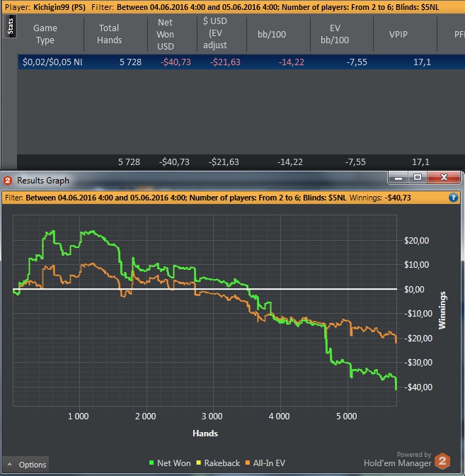
Task: Sort by Net Won USD column
Action: click(166, 34)
